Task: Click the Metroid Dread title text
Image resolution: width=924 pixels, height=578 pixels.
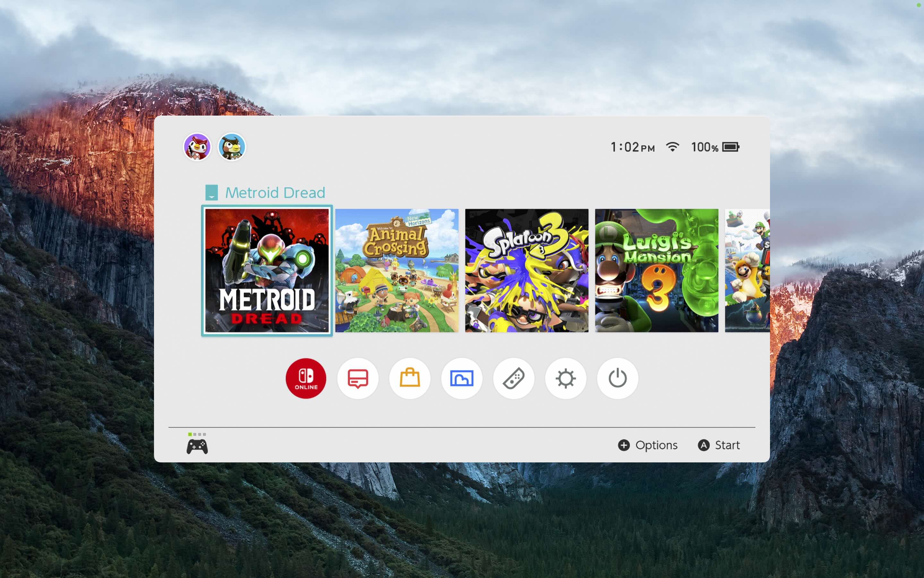Action: (275, 193)
